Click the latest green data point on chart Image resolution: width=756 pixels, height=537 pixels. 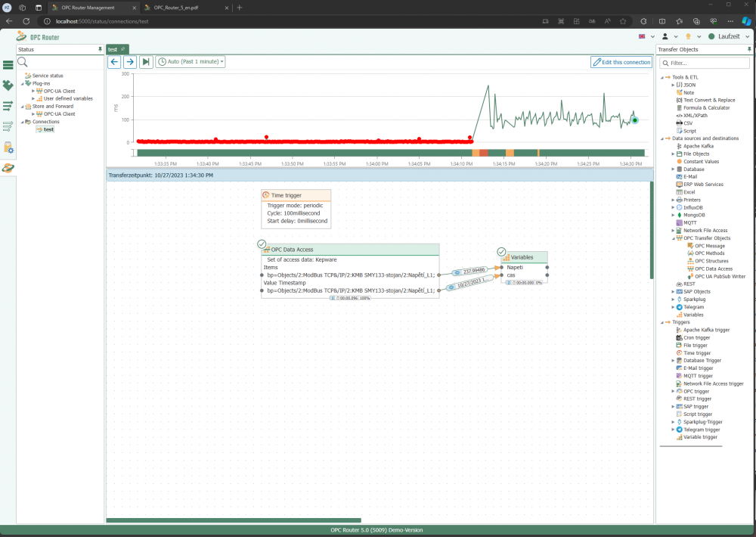(635, 120)
